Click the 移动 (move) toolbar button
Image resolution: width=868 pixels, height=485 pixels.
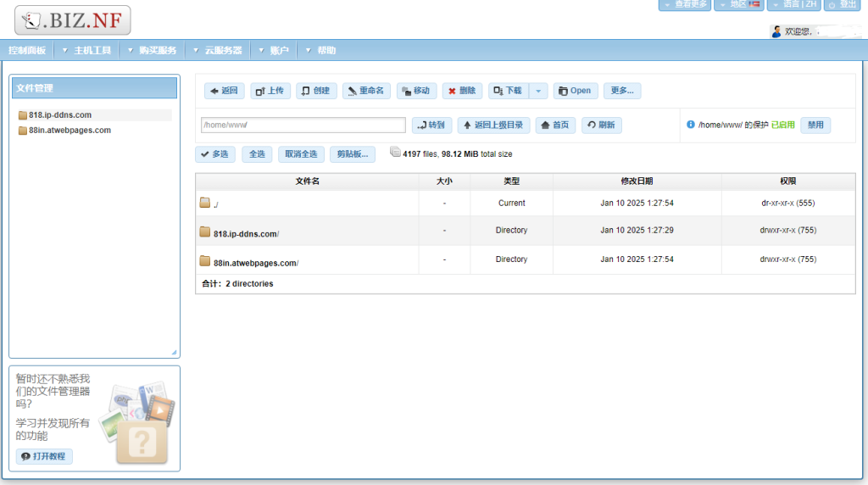click(x=416, y=91)
